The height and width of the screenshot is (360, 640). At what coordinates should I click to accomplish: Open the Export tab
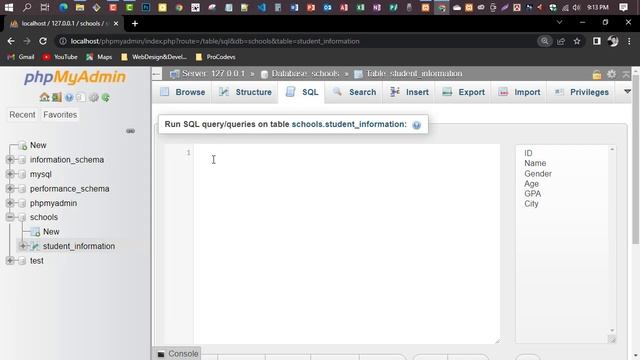pos(464,92)
